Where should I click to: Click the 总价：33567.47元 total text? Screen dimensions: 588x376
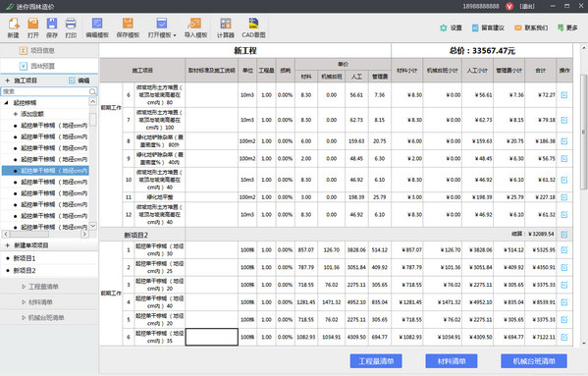click(482, 51)
